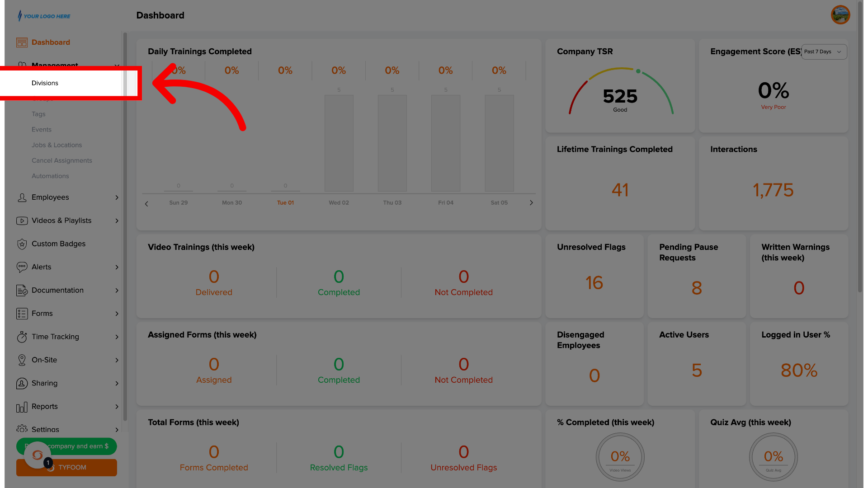Click the Company TSR gauge
This screenshot has width=868, height=488.
point(620,90)
